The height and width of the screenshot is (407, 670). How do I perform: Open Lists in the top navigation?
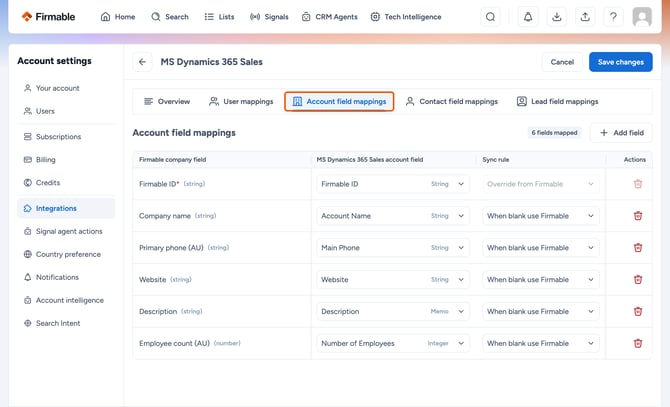point(219,17)
